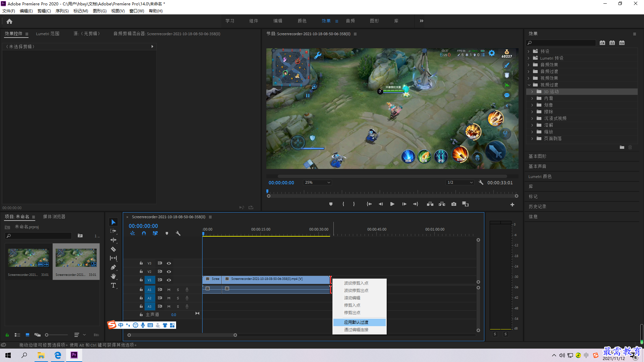Go to In point

pyautogui.click(x=369, y=204)
